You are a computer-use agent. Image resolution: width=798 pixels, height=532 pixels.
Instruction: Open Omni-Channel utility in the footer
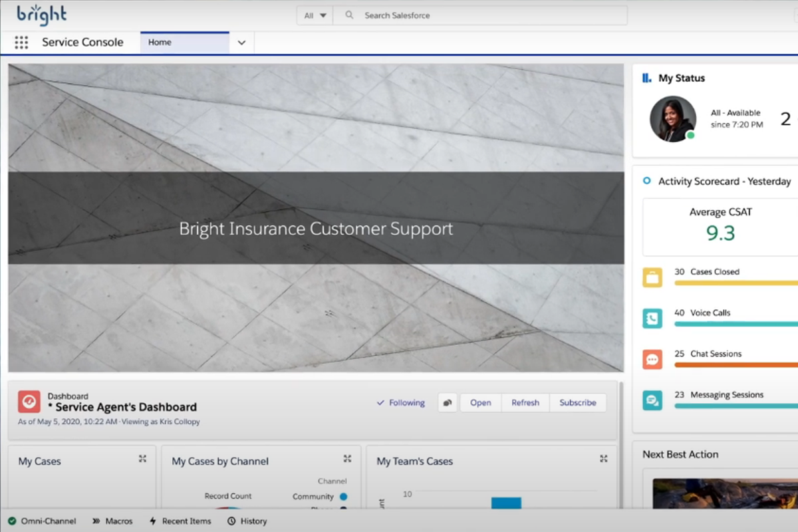42,521
